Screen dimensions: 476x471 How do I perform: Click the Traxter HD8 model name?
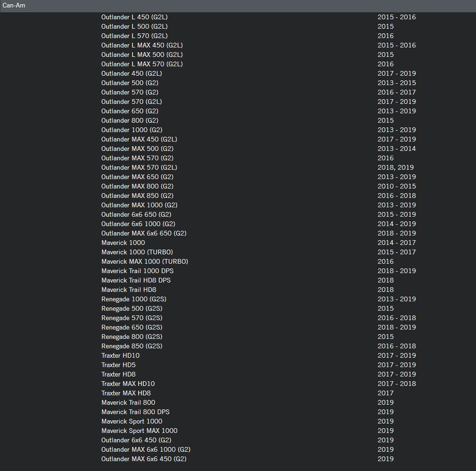click(x=118, y=375)
